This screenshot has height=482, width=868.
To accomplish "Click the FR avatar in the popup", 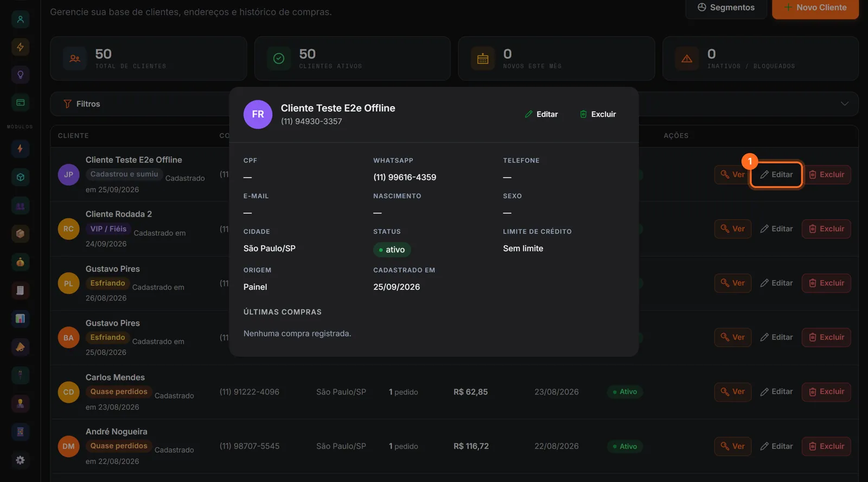I will click(x=258, y=115).
